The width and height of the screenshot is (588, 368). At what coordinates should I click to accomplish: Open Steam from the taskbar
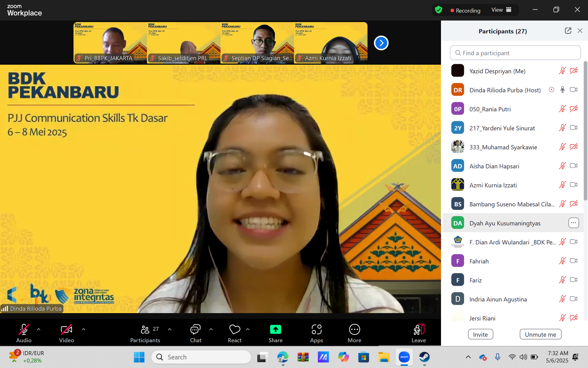coord(424,357)
